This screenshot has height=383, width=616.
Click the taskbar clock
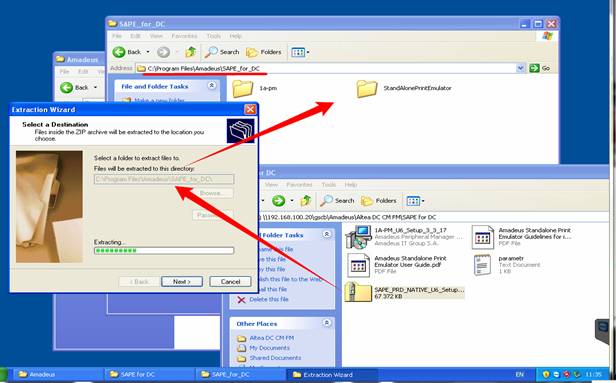[x=593, y=374]
